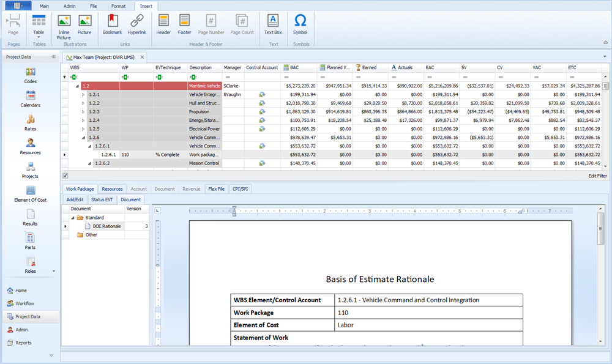The height and width of the screenshot is (364, 612).
Task: Collapse the Standard document folder
Action: click(x=73, y=218)
